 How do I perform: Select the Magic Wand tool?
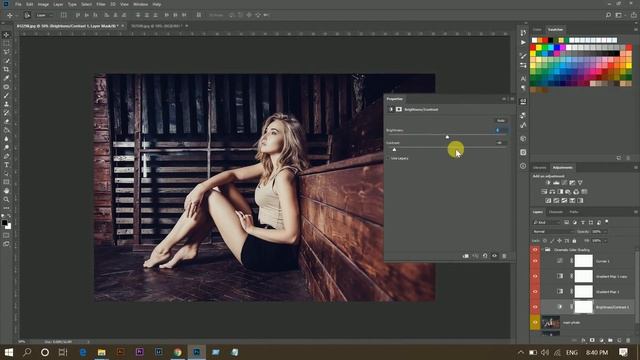[x=6, y=61]
